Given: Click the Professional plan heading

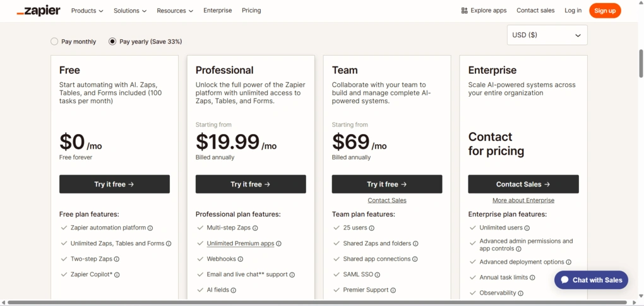Looking at the screenshot, I should coord(224,70).
